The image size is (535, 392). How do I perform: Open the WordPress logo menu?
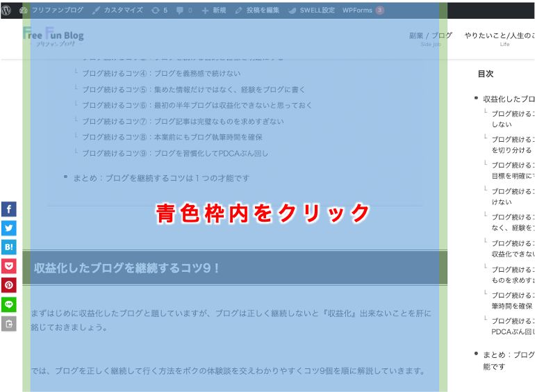tap(6, 10)
